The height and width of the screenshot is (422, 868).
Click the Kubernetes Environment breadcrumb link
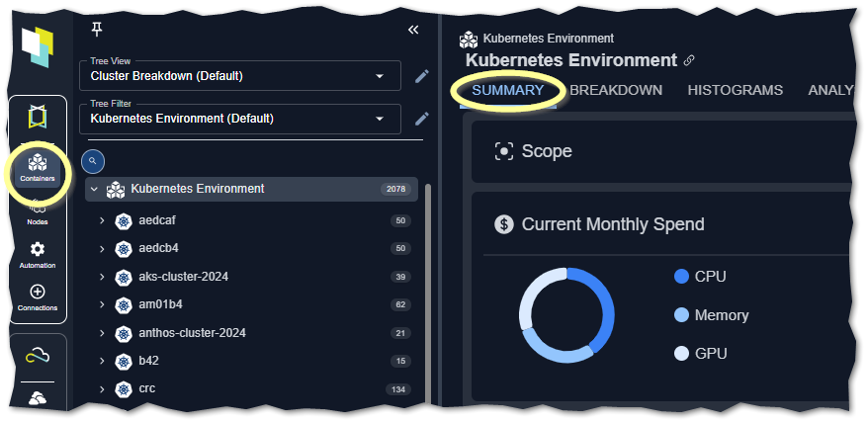pos(548,39)
